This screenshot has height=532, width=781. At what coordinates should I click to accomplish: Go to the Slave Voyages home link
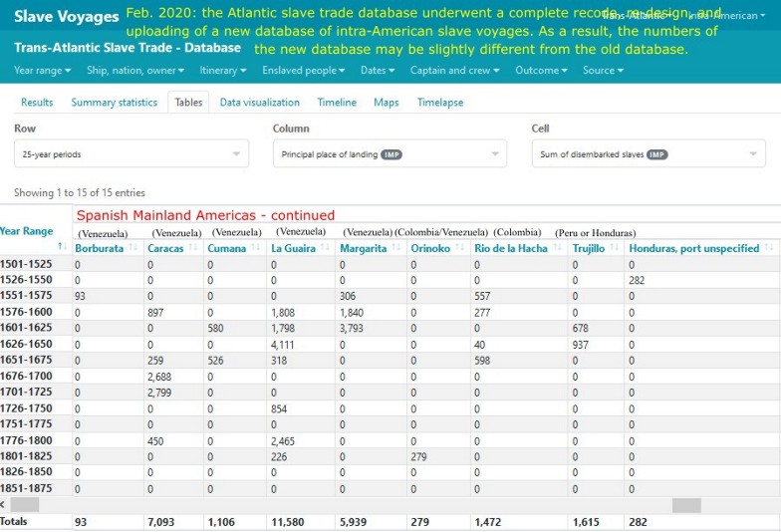tap(66, 17)
